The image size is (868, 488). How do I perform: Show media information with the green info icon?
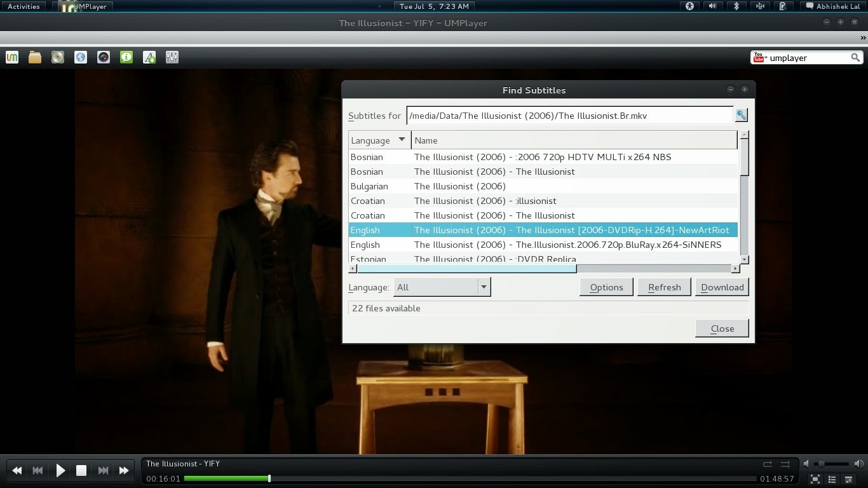126,57
